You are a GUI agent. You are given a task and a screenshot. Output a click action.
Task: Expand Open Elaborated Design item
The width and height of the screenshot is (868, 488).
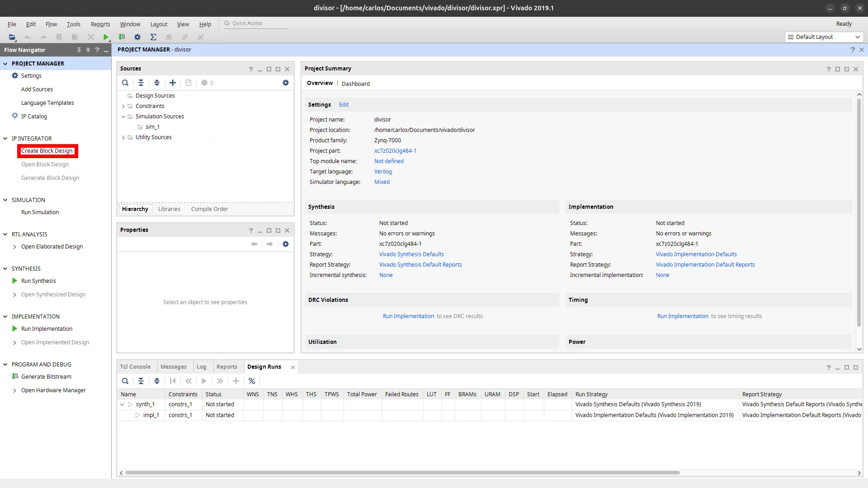[14, 247]
